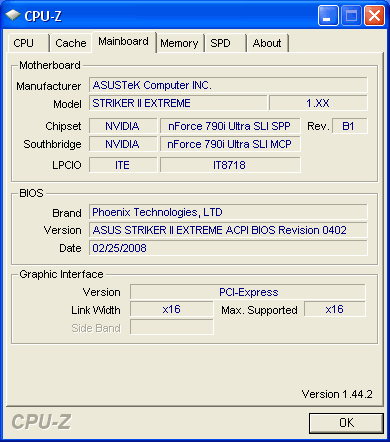
Task: Switch to the CPU tab
Action: point(28,43)
